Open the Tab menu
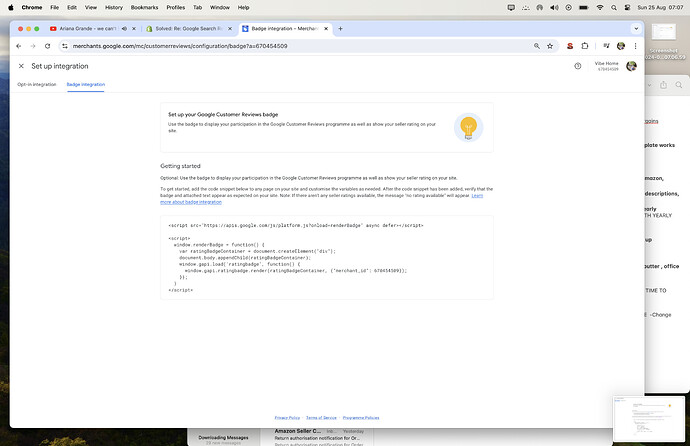 coord(198,7)
